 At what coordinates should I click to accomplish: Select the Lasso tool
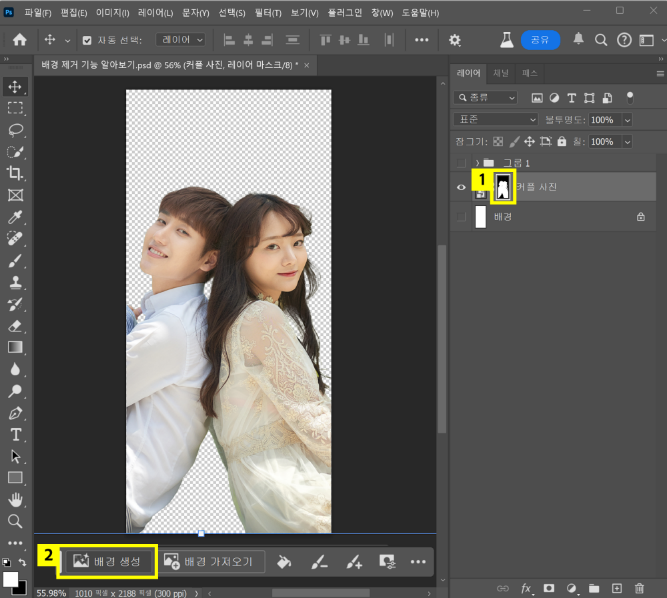(x=16, y=130)
